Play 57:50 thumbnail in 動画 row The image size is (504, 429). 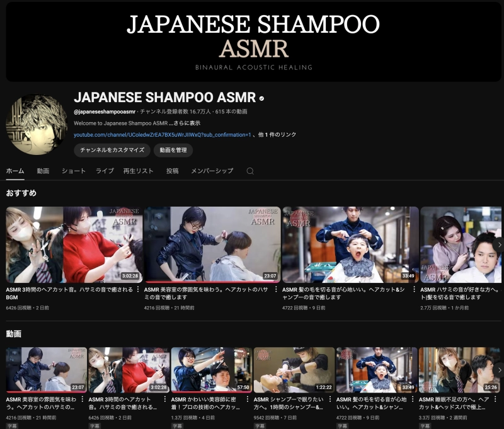point(212,370)
